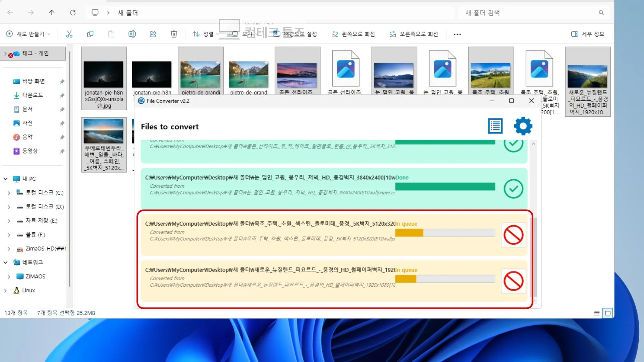644x362 pixels.
Task: Click the Share icon in Explorer toolbar
Action: (x=153, y=34)
